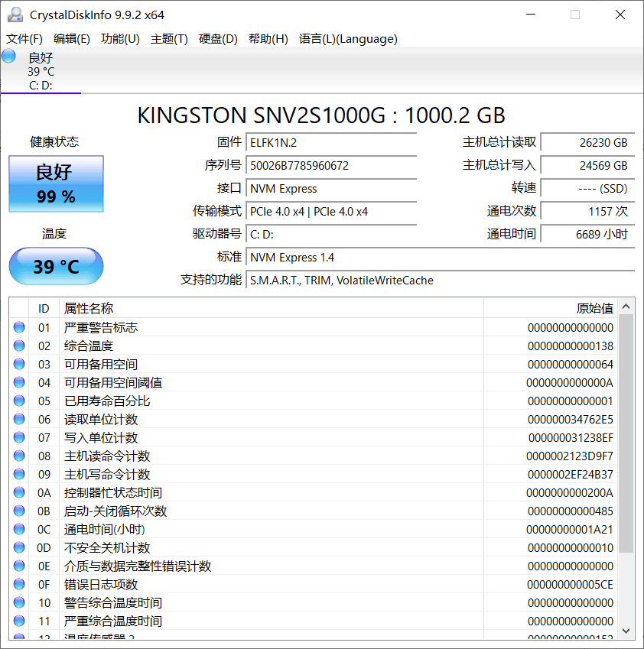The height and width of the screenshot is (649, 644).
Task: Open the 硬盘(D) menu
Action: click(x=218, y=39)
